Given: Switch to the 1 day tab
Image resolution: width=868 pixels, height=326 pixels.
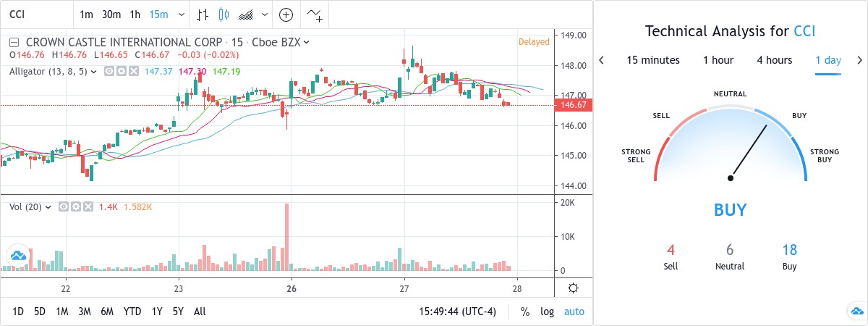Looking at the screenshot, I should click(828, 60).
